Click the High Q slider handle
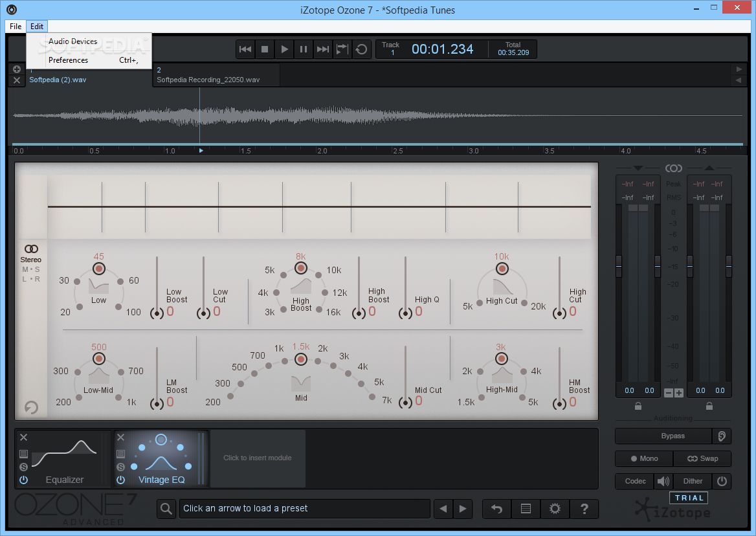The width and height of the screenshot is (756, 536). click(x=405, y=313)
